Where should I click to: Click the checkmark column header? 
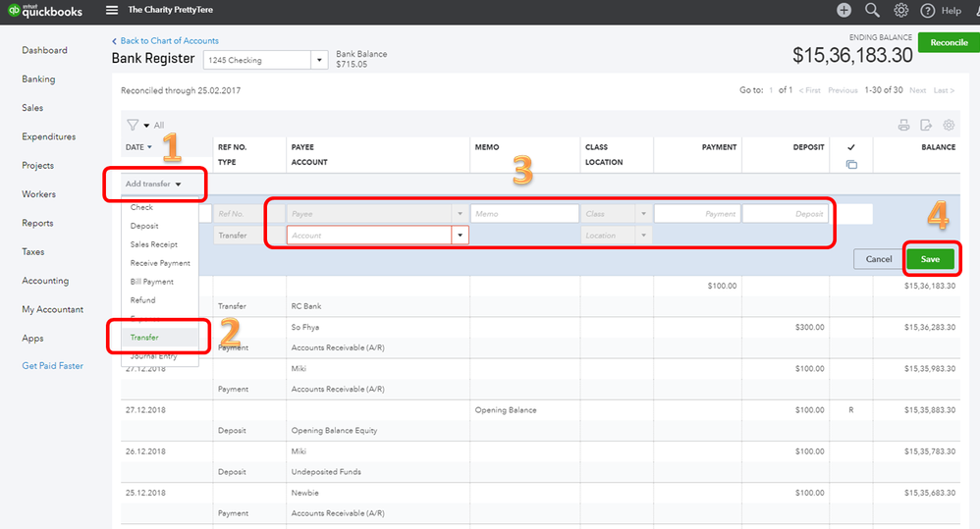tap(851, 147)
